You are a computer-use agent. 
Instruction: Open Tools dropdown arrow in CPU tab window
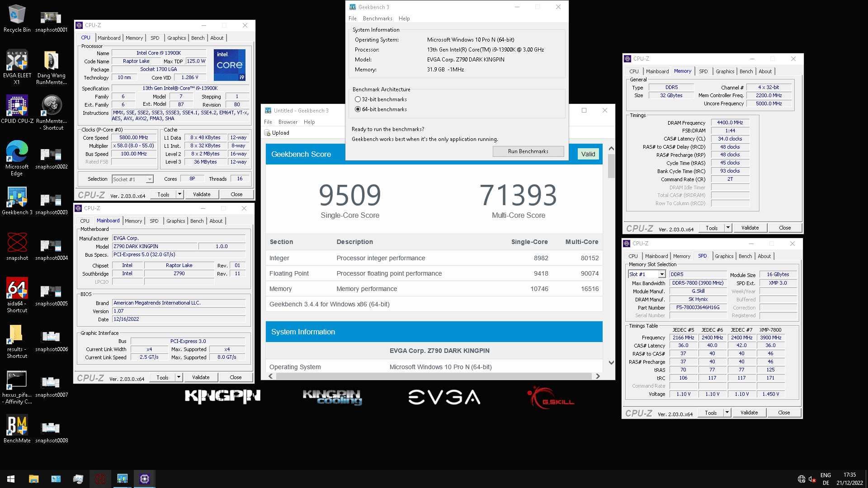[x=179, y=194]
